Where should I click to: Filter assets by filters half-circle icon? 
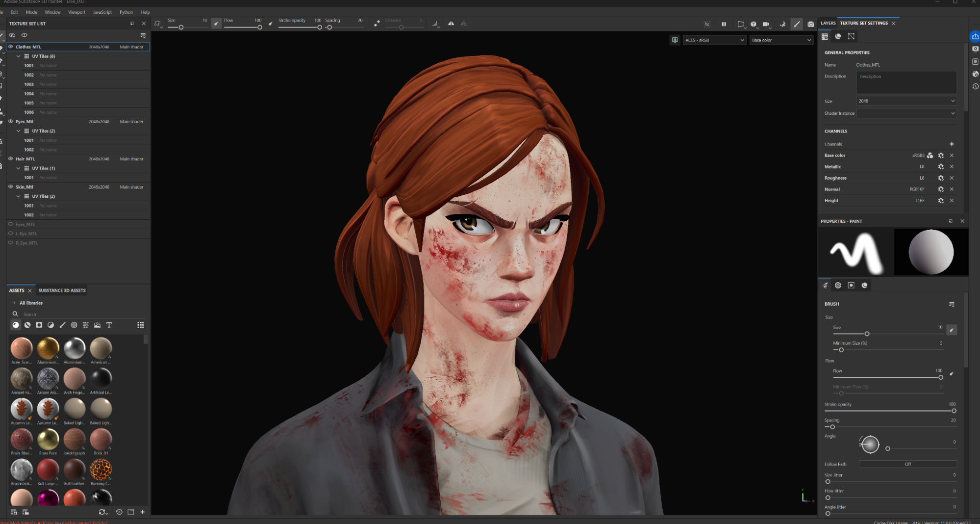50,325
